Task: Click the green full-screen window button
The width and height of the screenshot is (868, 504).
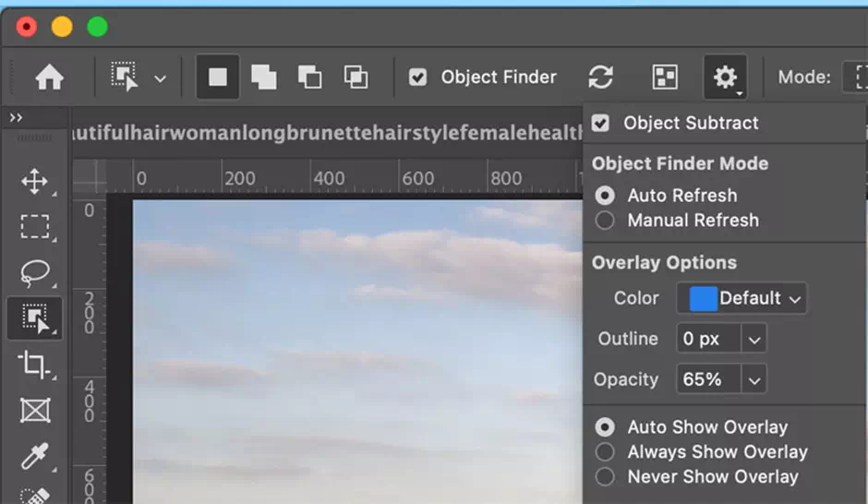Action: (x=98, y=27)
